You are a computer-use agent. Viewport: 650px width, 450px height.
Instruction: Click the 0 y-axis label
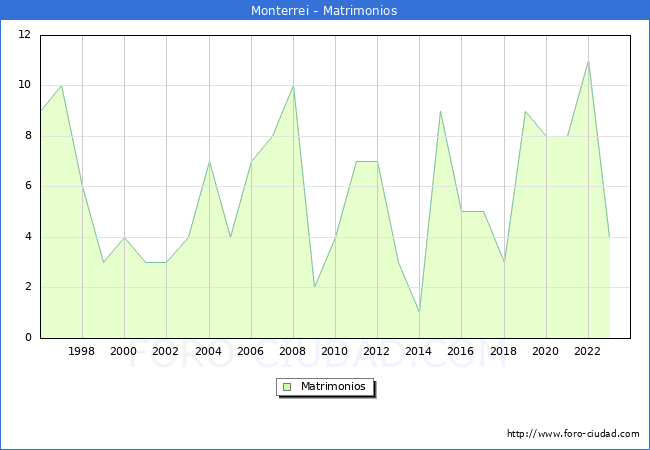pyautogui.click(x=28, y=338)
